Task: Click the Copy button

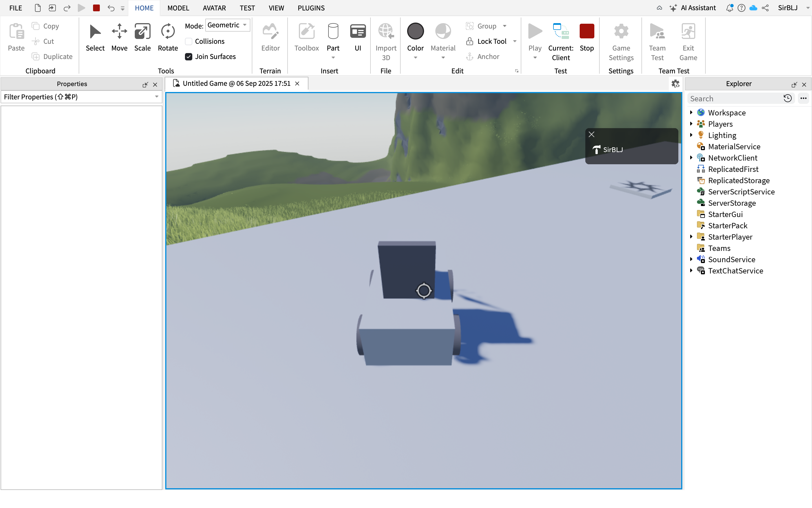Action: click(46, 26)
